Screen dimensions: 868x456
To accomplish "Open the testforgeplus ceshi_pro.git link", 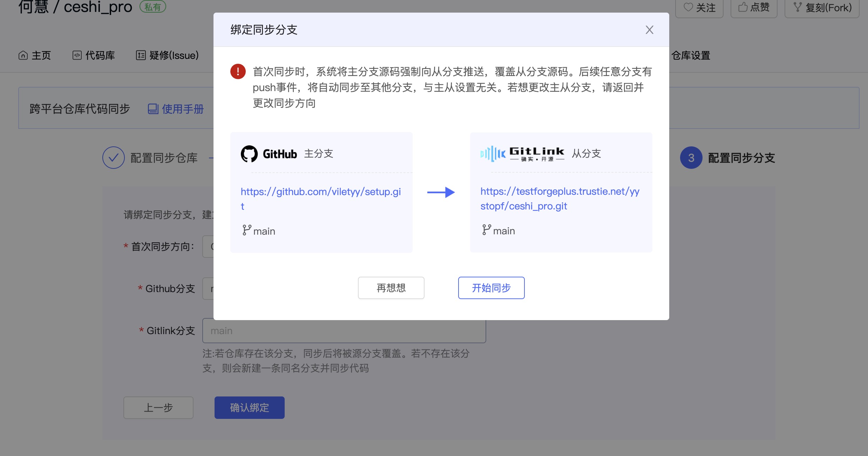I will 560,199.
